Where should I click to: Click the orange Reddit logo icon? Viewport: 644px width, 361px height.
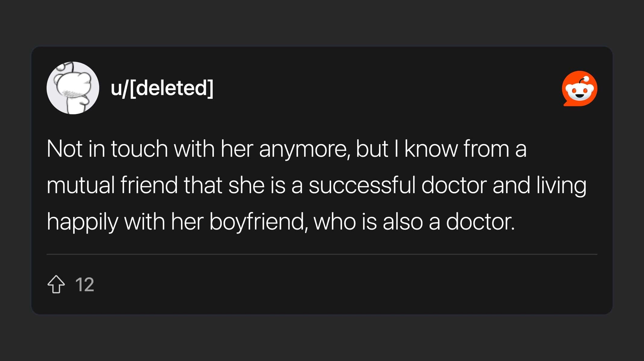click(x=579, y=88)
